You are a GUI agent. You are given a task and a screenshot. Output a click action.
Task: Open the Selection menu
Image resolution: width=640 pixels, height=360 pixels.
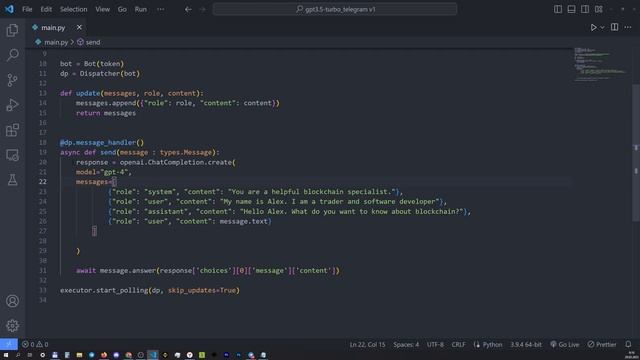tap(73, 9)
